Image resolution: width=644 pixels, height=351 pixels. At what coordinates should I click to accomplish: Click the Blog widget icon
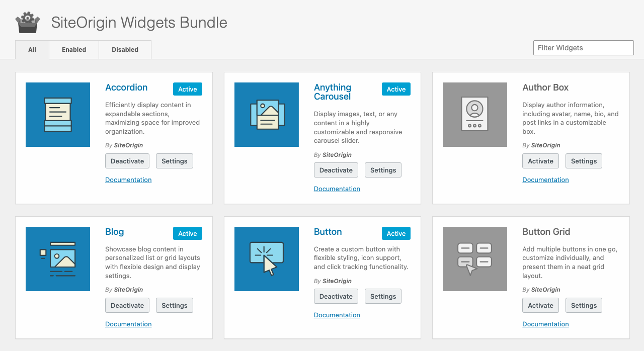pyautogui.click(x=58, y=259)
